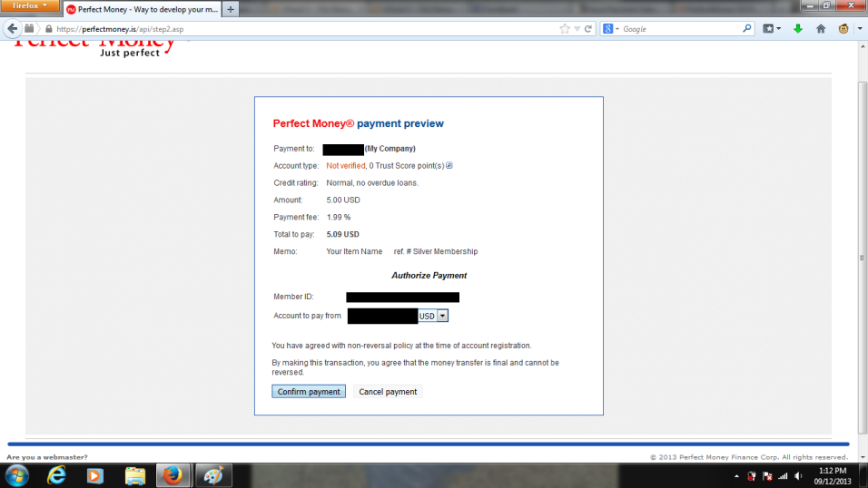Switch to the Firefox taskbar button
Viewport: 868px width, 488px height.
coord(173,476)
